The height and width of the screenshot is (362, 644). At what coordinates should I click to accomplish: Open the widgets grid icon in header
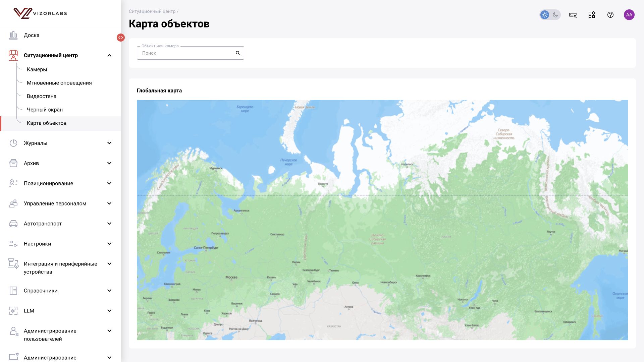pyautogui.click(x=592, y=15)
